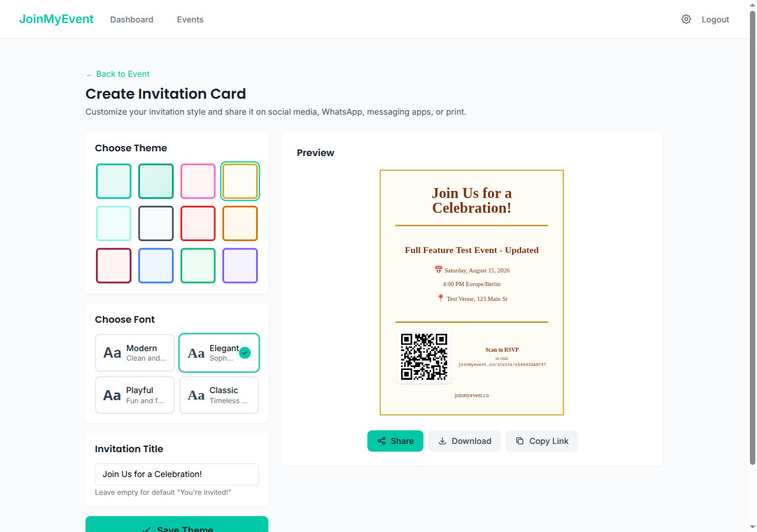Image resolution: width=757 pixels, height=532 pixels.
Task: Pick the Playful font option
Action: 135,395
